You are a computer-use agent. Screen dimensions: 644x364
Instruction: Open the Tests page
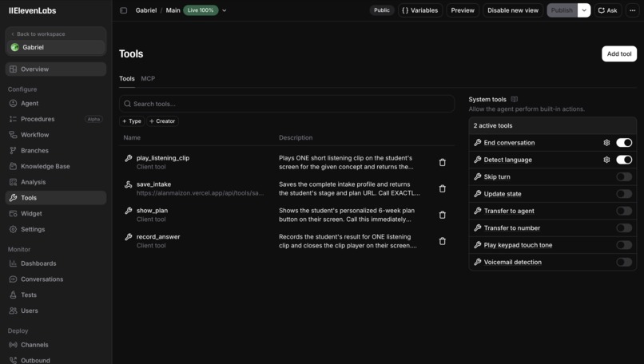tap(56, 295)
